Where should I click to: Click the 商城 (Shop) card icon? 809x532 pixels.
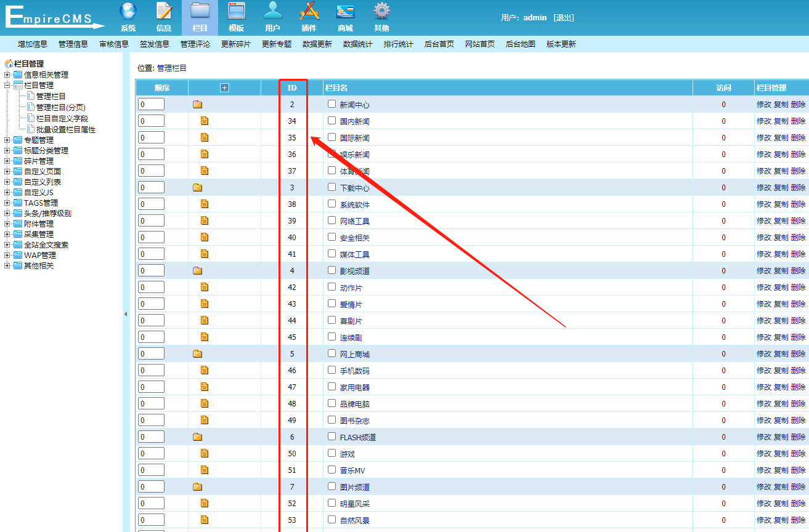click(x=345, y=12)
